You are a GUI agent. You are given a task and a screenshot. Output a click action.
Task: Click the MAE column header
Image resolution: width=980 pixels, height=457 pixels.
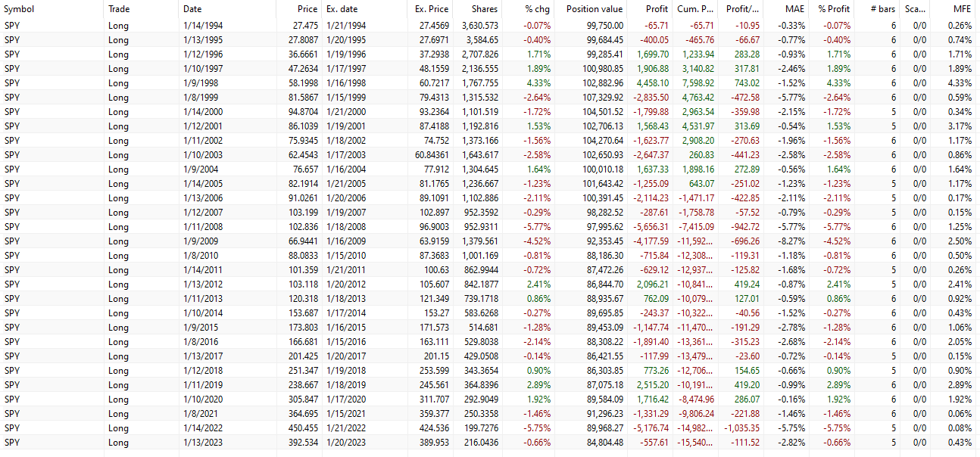[794, 9]
